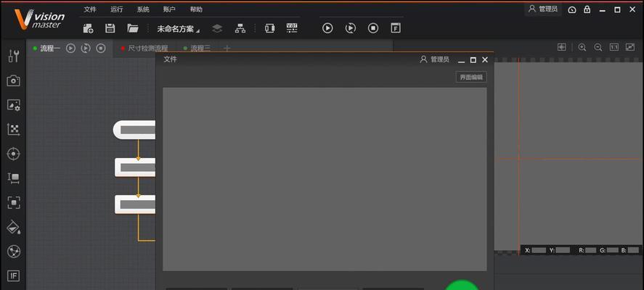Screen dimensions: 644x290
Task: Expand the 未命名方案 solution dropdown
Action: tap(178, 29)
